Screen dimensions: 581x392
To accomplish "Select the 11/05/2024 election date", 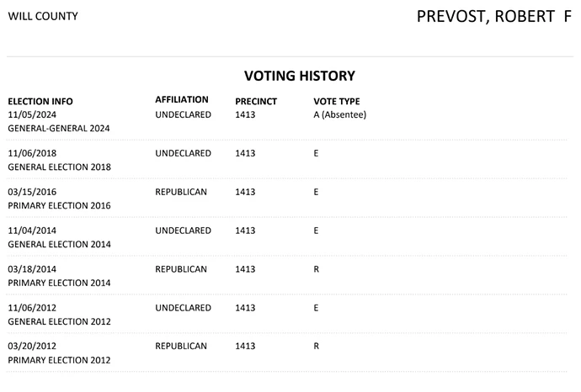I will (x=32, y=114).
